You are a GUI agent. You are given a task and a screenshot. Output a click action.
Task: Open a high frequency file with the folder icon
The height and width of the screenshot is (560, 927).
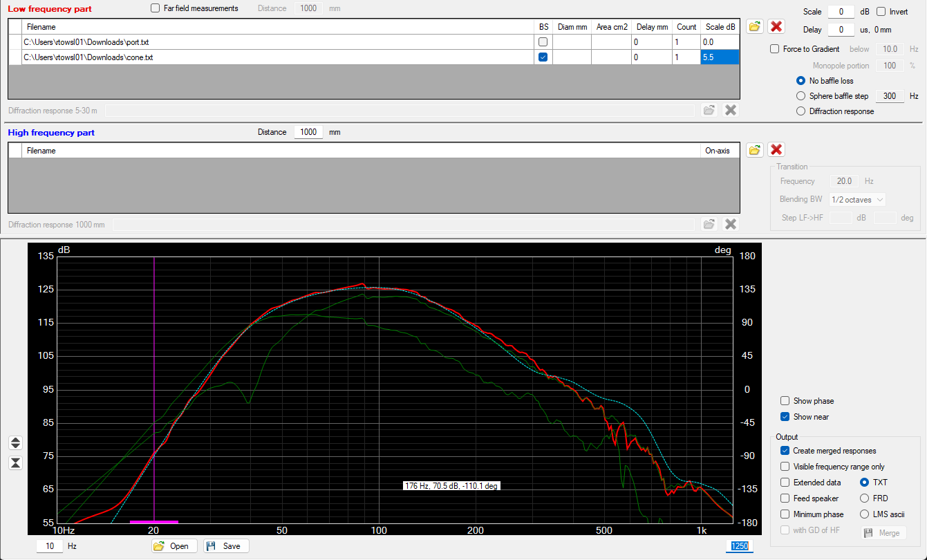[754, 150]
